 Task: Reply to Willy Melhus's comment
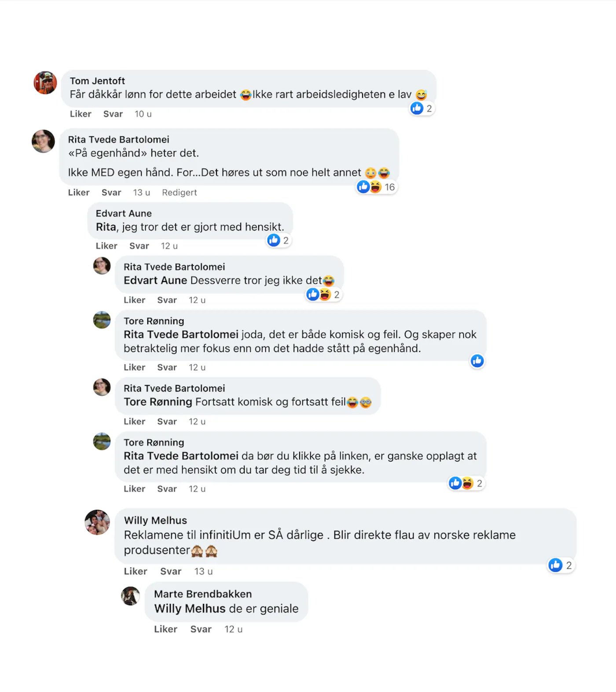[171, 571]
